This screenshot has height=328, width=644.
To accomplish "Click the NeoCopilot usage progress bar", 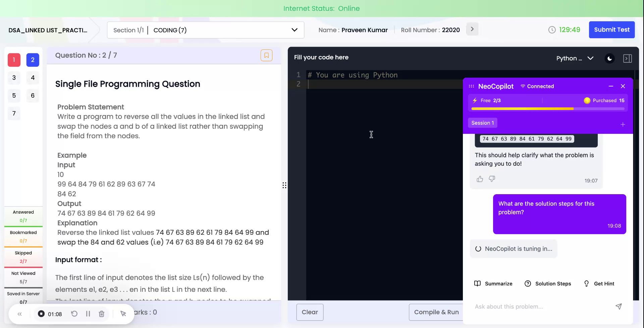I will tap(548, 109).
